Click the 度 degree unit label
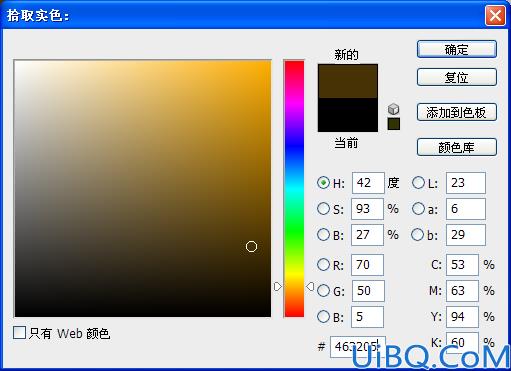 [393, 183]
